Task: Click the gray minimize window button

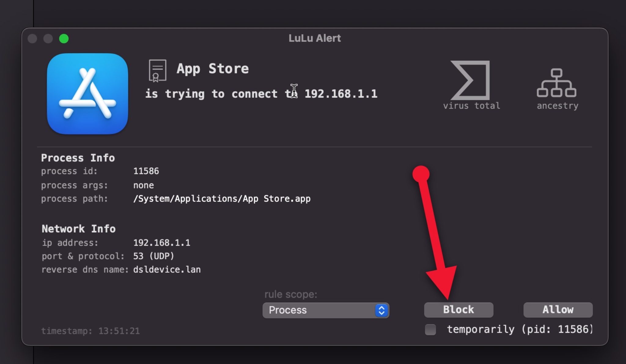Action: point(48,38)
